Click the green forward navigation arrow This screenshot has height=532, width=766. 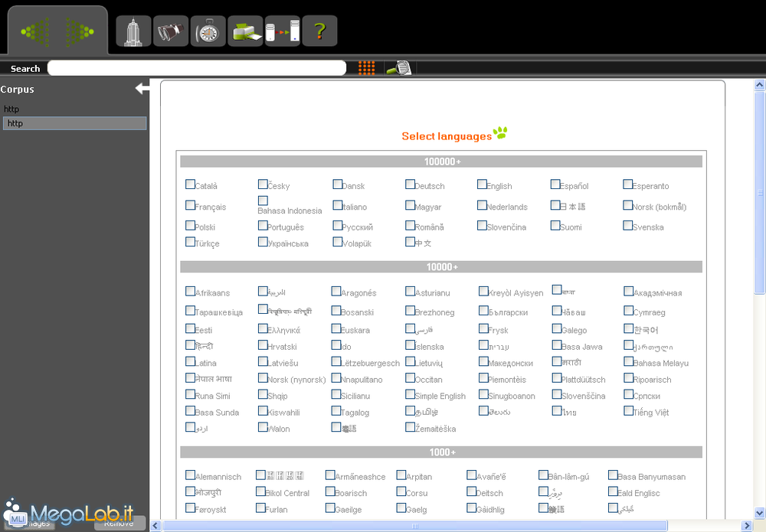click(80, 31)
